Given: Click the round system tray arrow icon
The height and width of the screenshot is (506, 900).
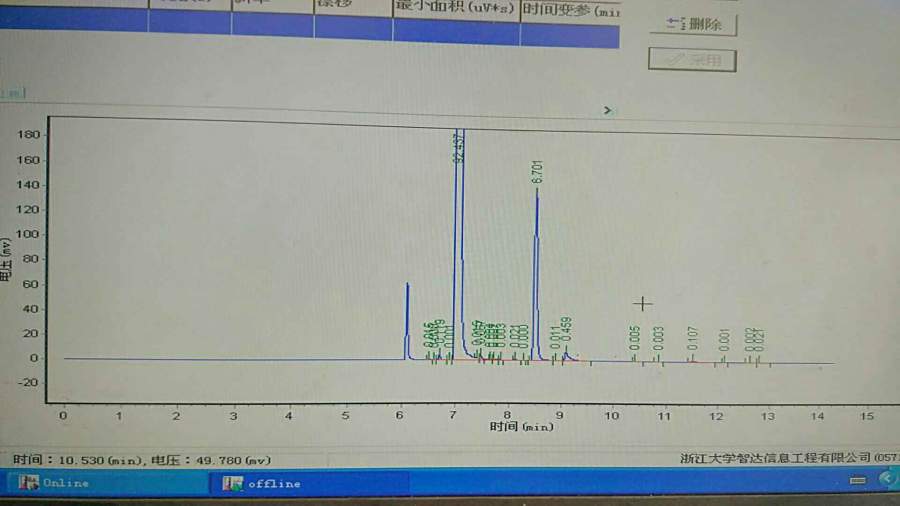Looking at the screenshot, I should 887,480.
